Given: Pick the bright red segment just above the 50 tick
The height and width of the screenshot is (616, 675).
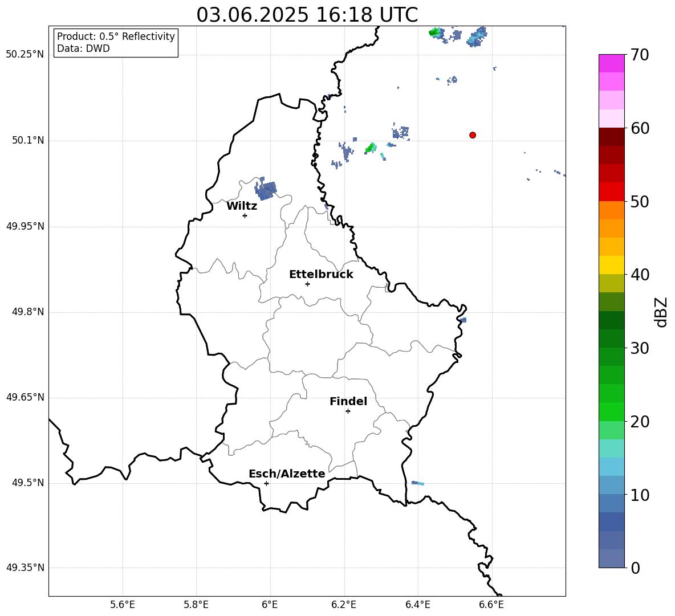Looking at the screenshot, I should (612, 192).
